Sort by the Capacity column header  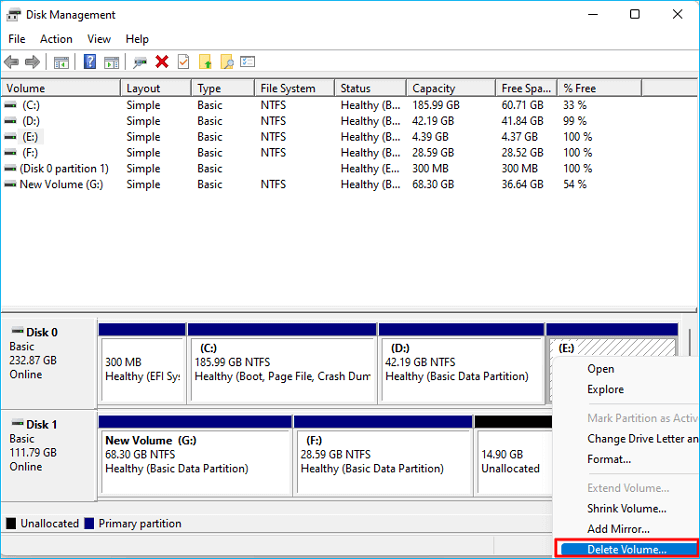coord(433,88)
